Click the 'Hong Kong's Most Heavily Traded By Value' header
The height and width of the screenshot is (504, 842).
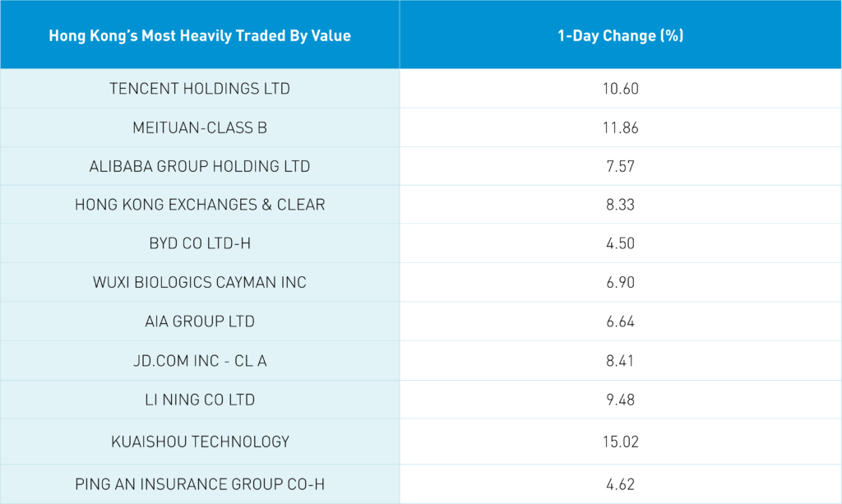[200, 36]
